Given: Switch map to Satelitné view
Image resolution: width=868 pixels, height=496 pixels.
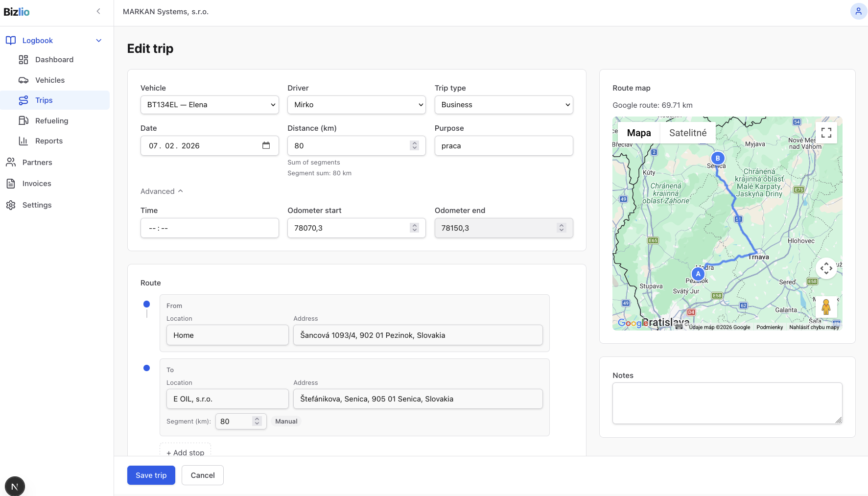Looking at the screenshot, I should [687, 133].
